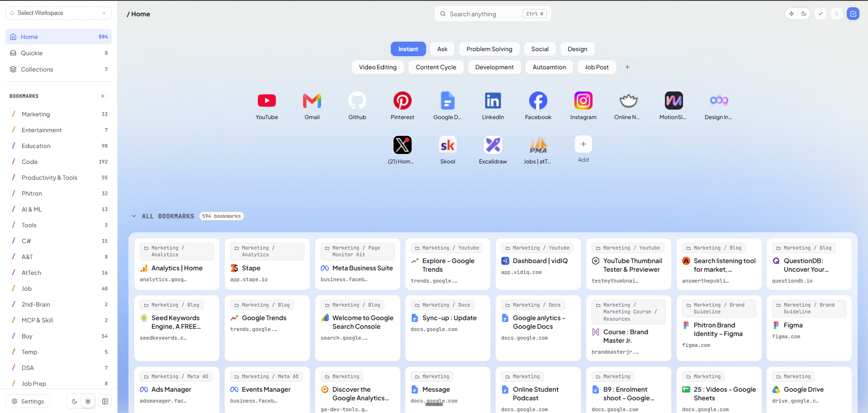
Task: Open the Github shortcut icon
Action: coord(357,101)
